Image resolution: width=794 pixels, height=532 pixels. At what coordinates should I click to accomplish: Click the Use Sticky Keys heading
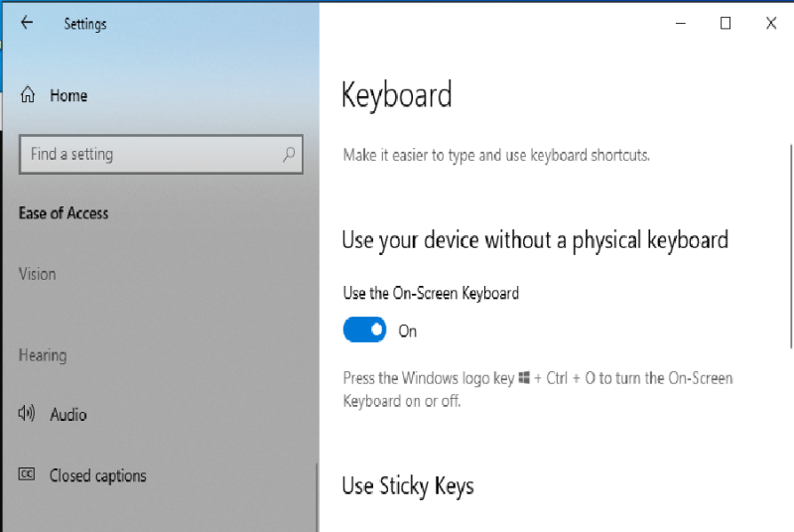[x=408, y=486]
